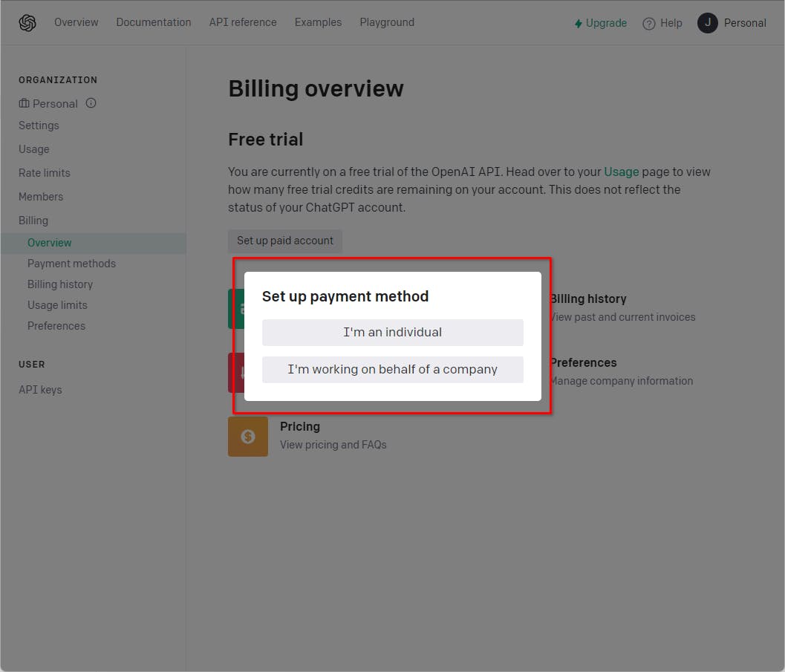Select Usage limits in sidebar

(x=57, y=305)
